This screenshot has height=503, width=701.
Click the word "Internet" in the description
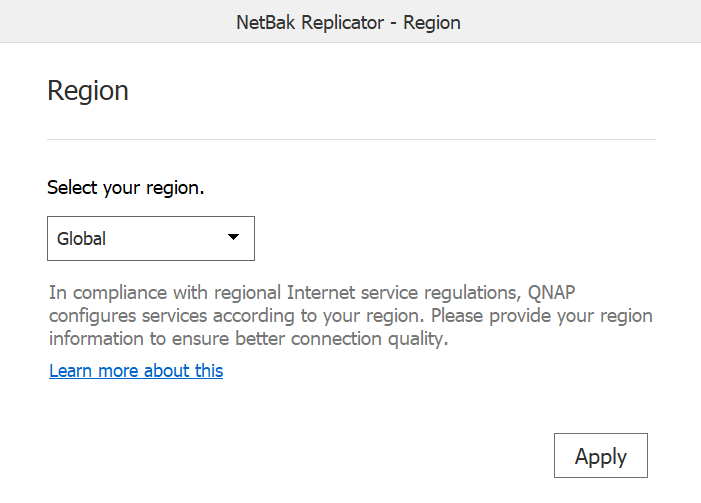coord(321,292)
